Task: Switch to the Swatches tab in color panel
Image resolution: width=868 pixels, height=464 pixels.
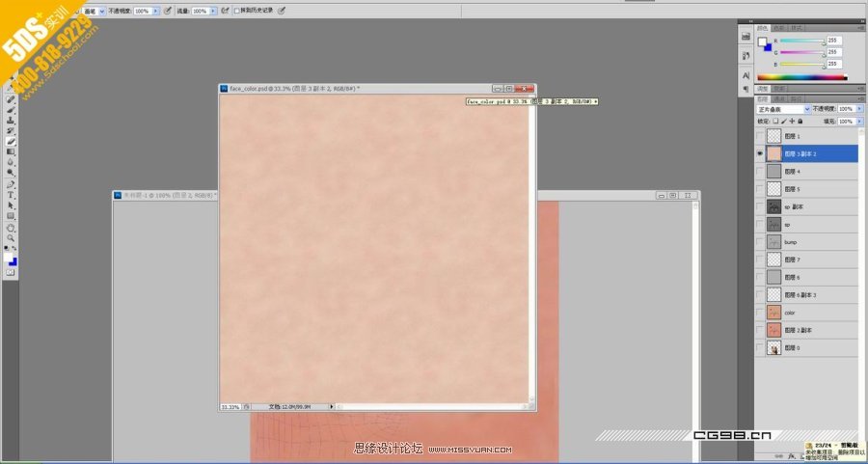Action: (779, 29)
